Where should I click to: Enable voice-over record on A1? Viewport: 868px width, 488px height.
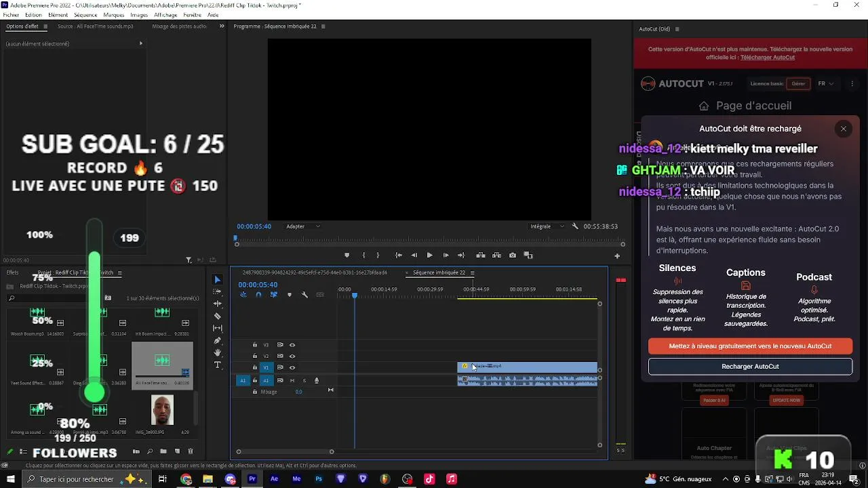[316, 381]
